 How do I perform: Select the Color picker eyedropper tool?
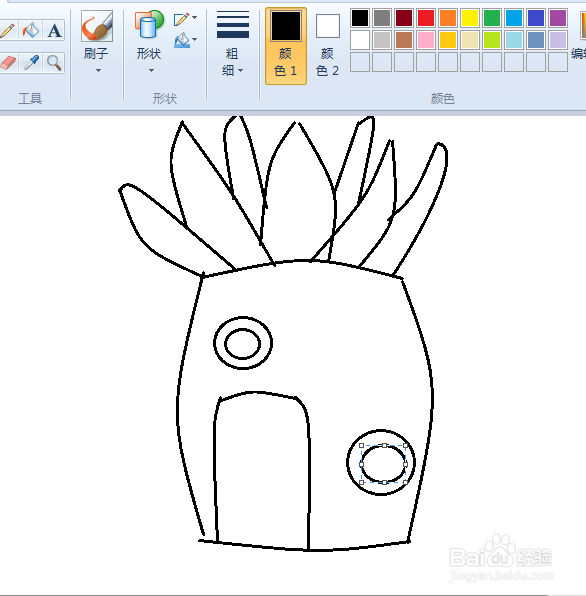tap(31, 63)
